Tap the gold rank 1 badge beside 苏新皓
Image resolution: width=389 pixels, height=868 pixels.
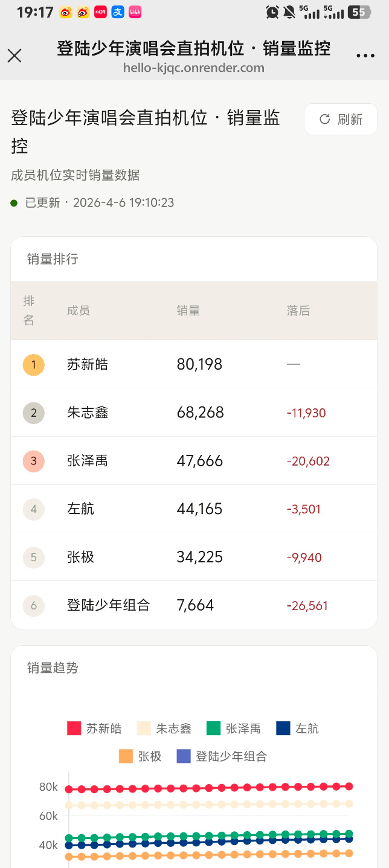(x=33, y=364)
